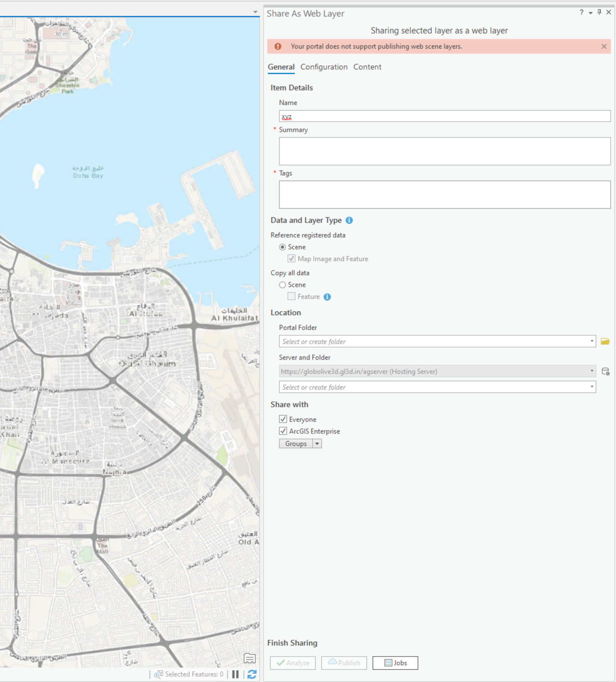
Task: Browse for a portal folder
Action: point(605,341)
